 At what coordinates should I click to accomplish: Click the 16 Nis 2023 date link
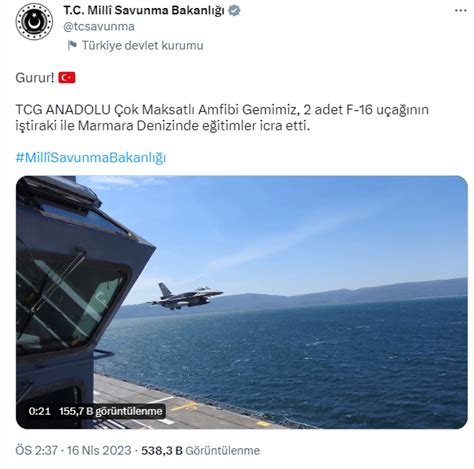pyautogui.click(x=99, y=450)
